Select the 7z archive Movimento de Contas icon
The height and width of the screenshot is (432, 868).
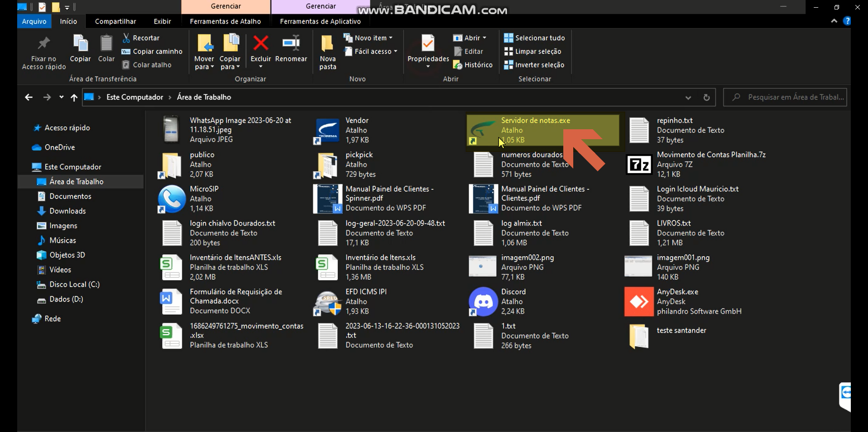639,164
